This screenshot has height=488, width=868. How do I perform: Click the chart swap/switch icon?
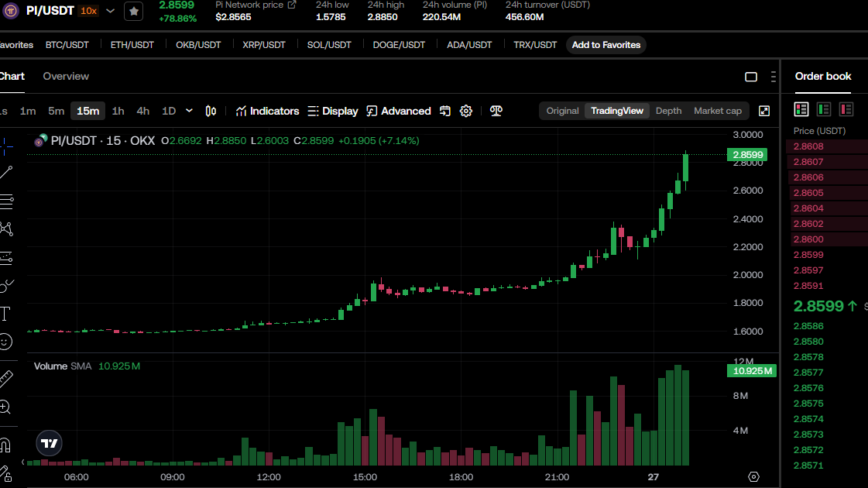click(x=445, y=111)
